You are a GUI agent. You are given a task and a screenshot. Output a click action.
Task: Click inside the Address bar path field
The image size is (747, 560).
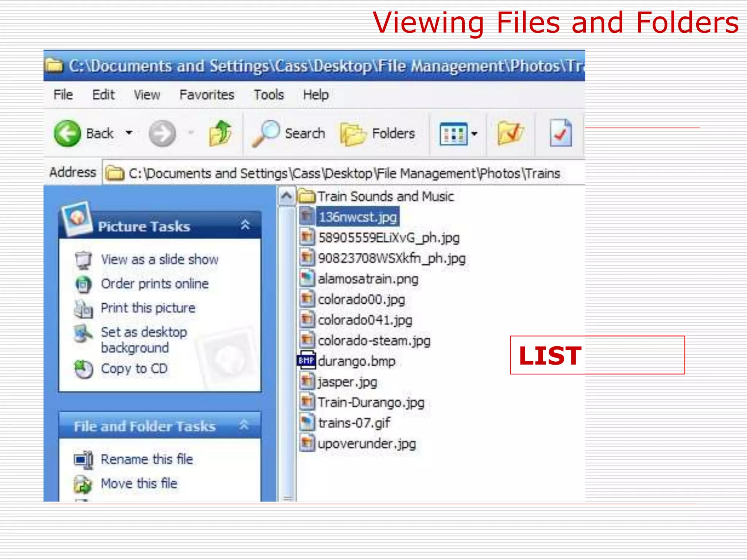pos(344,173)
